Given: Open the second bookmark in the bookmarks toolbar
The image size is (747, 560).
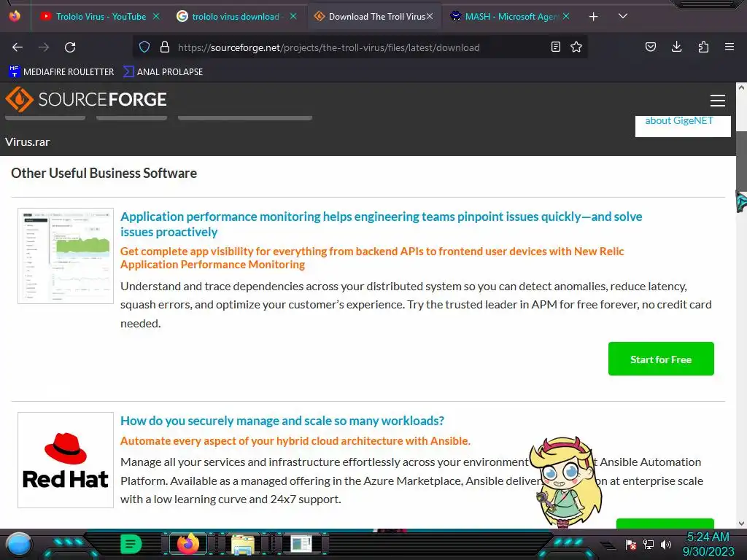Looking at the screenshot, I should click(x=163, y=72).
